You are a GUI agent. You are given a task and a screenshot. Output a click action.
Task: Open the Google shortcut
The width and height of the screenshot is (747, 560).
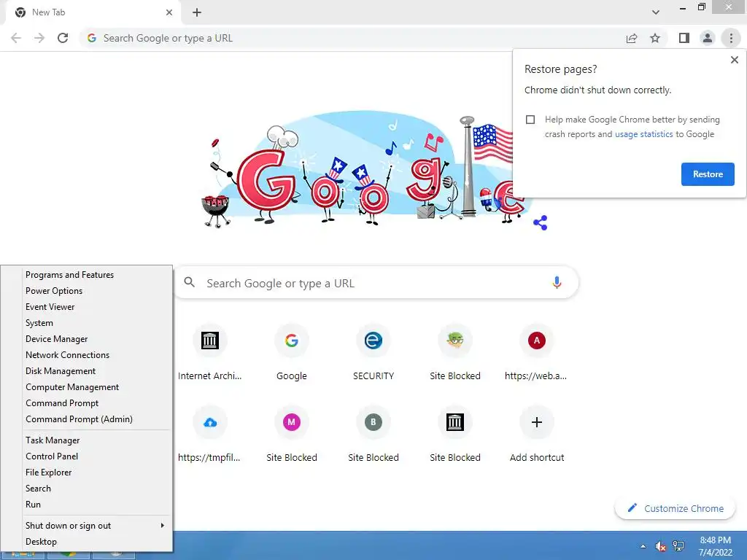[292, 354]
